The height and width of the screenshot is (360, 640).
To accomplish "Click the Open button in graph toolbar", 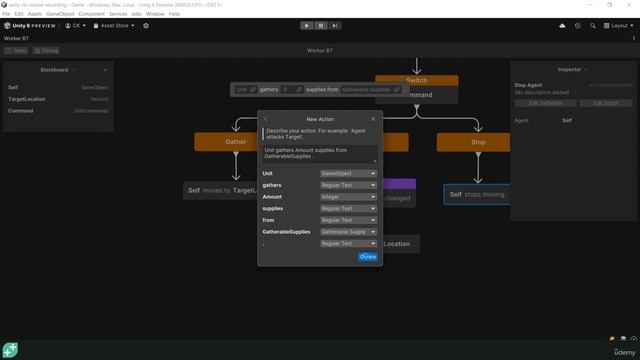I will pos(16,51).
